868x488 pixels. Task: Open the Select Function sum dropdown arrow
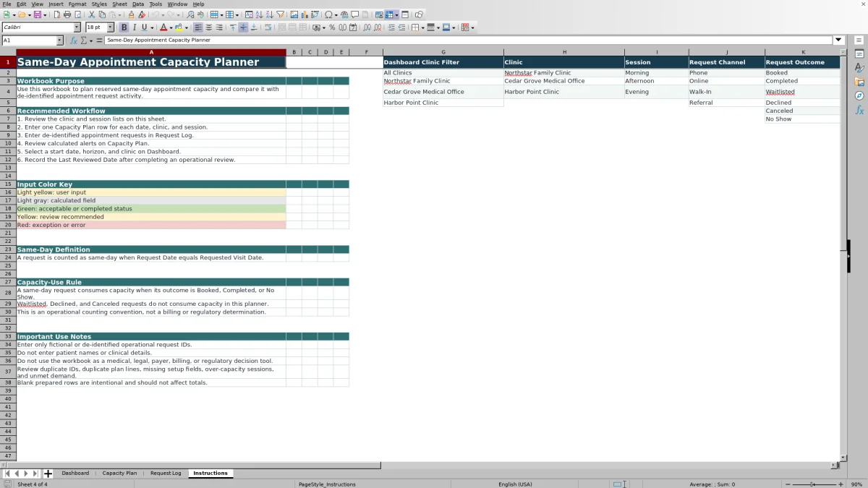click(90, 40)
